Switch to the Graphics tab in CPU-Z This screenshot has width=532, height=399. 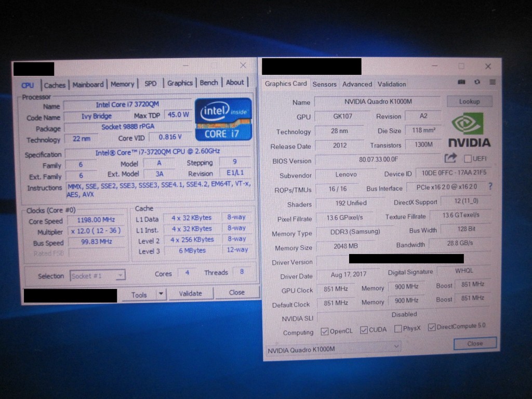180,83
